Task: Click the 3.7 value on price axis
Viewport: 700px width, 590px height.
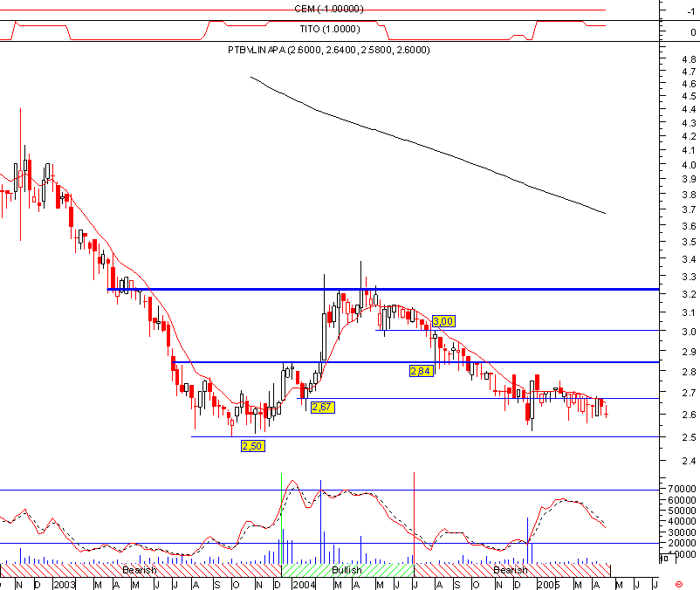Action: (689, 209)
